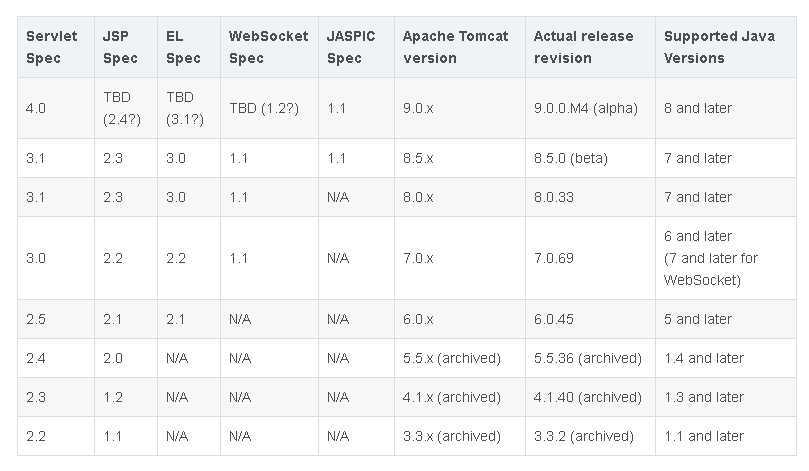This screenshot has width=809, height=471.
Task: Select the TBD (2.4?) JSP cell
Action: click(126, 108)
